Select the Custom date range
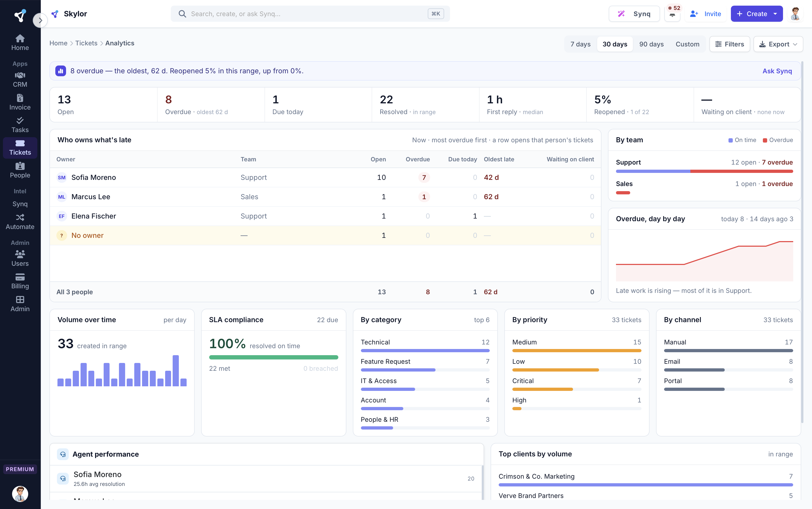Screen dimensions: 812x509 pyautogui.click(x=687, y=44)
